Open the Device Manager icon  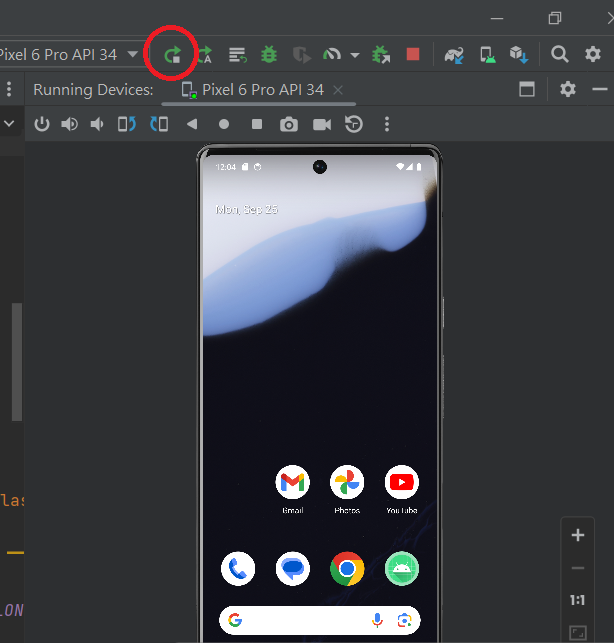[488, 55]
